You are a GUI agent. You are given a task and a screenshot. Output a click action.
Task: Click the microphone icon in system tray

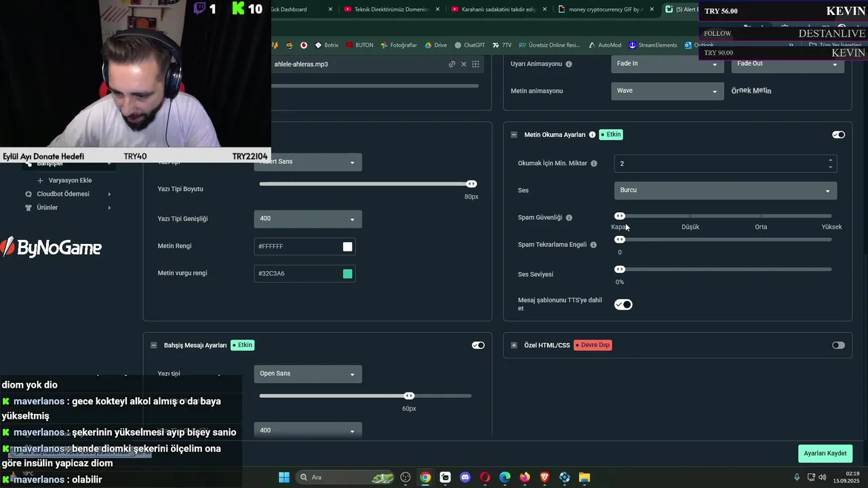point(797,477)
